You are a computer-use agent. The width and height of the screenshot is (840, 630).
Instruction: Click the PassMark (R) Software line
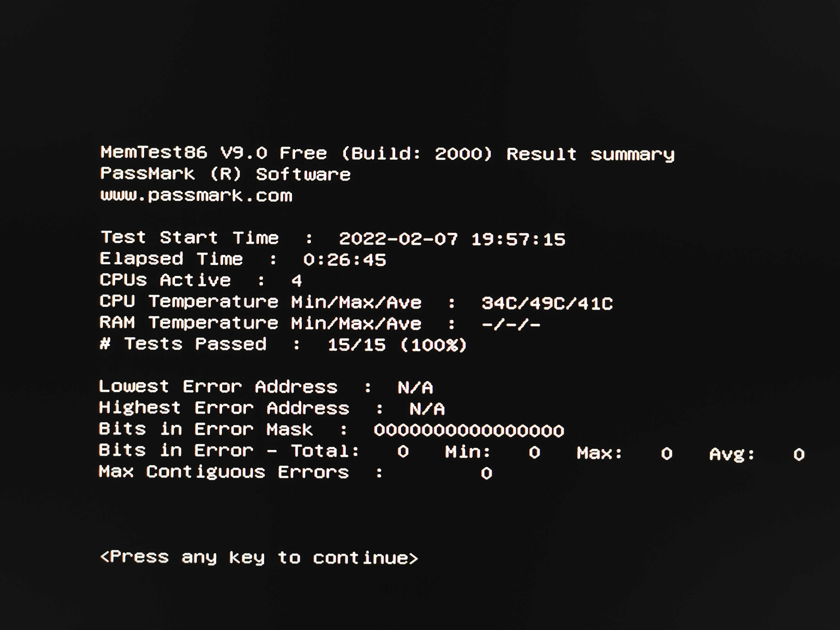click(225, 174)
